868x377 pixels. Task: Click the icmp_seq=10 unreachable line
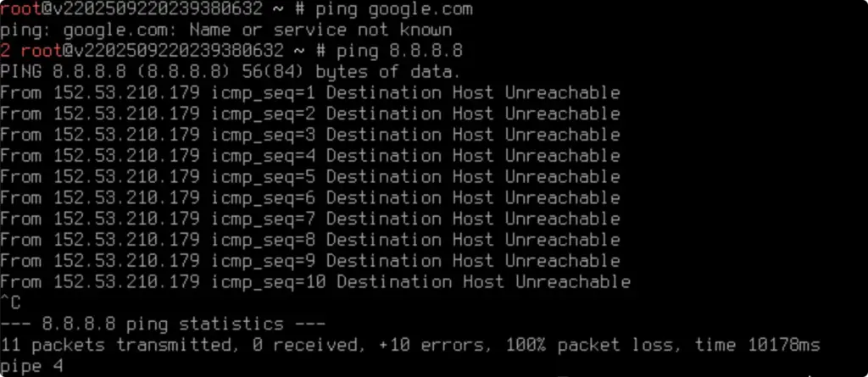tap(315, 282)
